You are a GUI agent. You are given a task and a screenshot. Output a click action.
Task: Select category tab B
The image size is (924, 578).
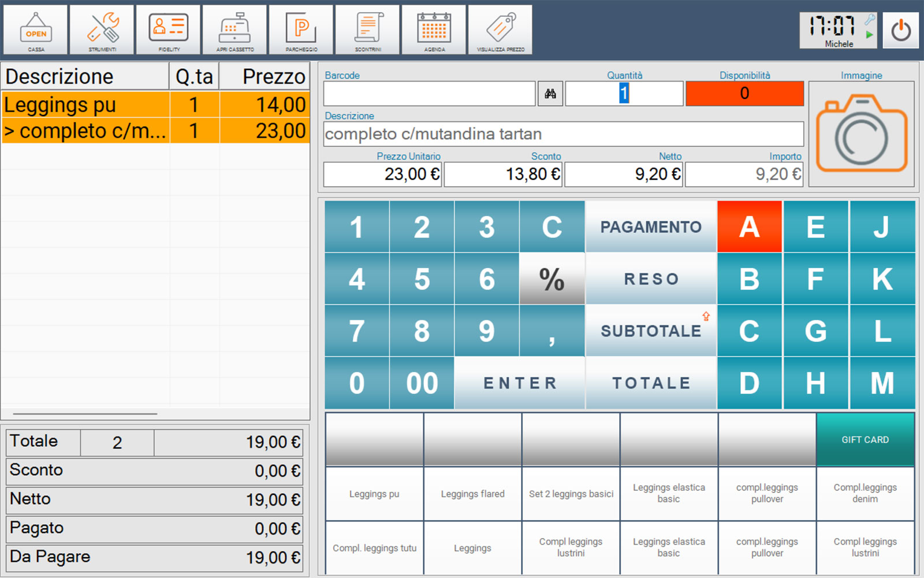tap(750, 279)
